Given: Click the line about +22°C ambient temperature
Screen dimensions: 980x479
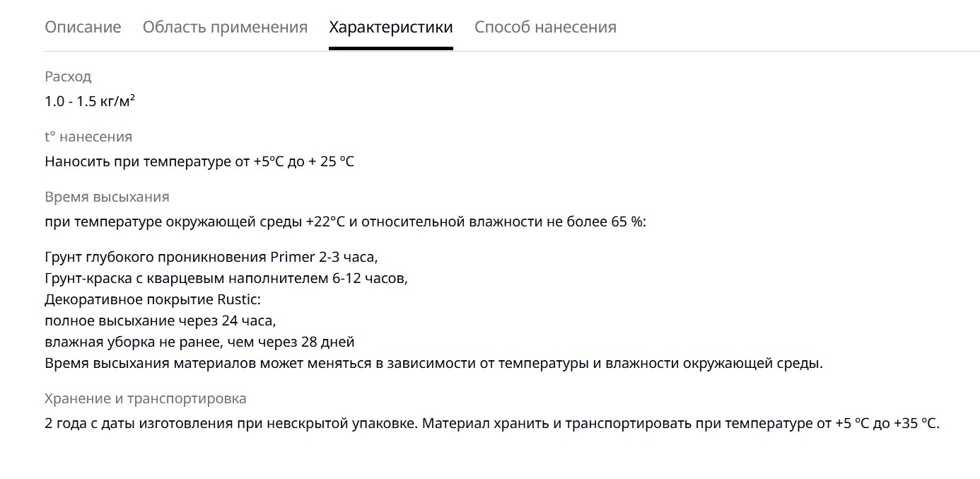Looking at the screenshot, I should [x=346, y=221].
